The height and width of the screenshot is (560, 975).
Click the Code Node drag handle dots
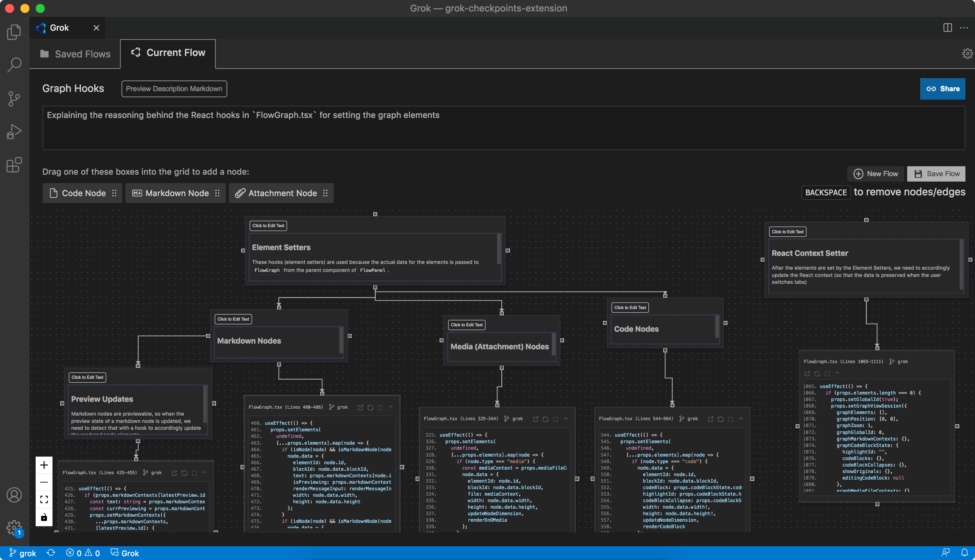click(114, 193)
